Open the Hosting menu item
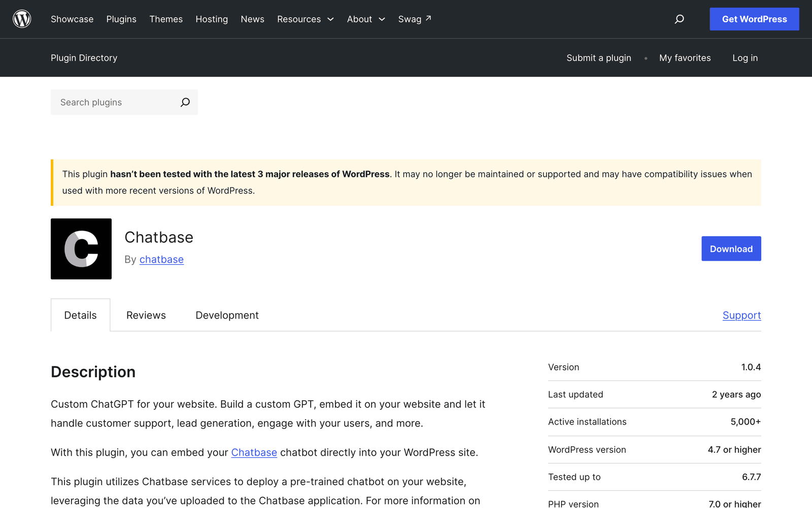Viewport: 812px width, 508px height. pos(212,19)
